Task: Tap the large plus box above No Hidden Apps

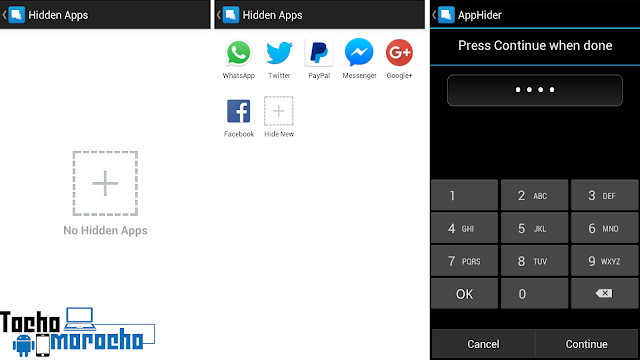Action: (105, 183)
